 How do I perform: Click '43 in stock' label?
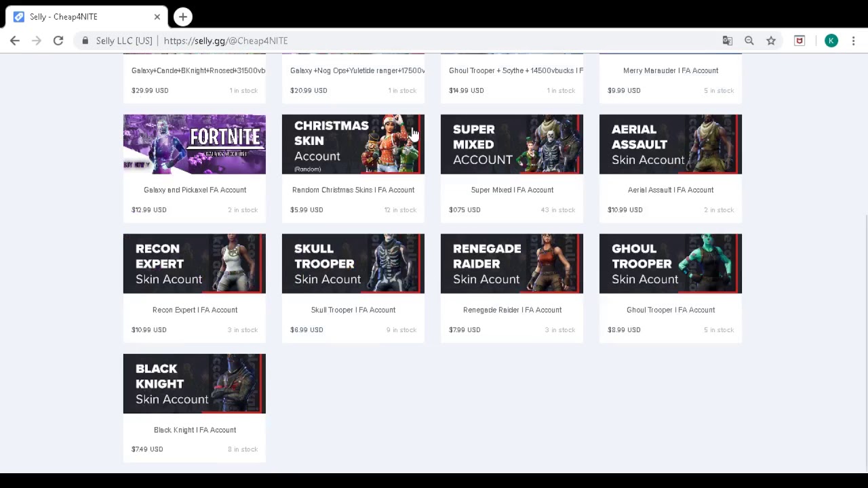pos(558,210)
